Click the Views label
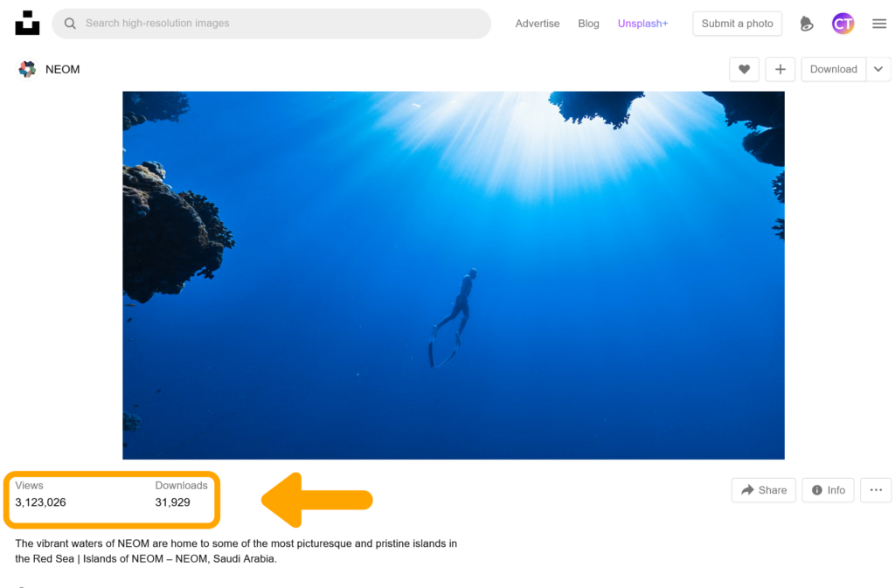 pyautogui.click(x=29, y=486)
